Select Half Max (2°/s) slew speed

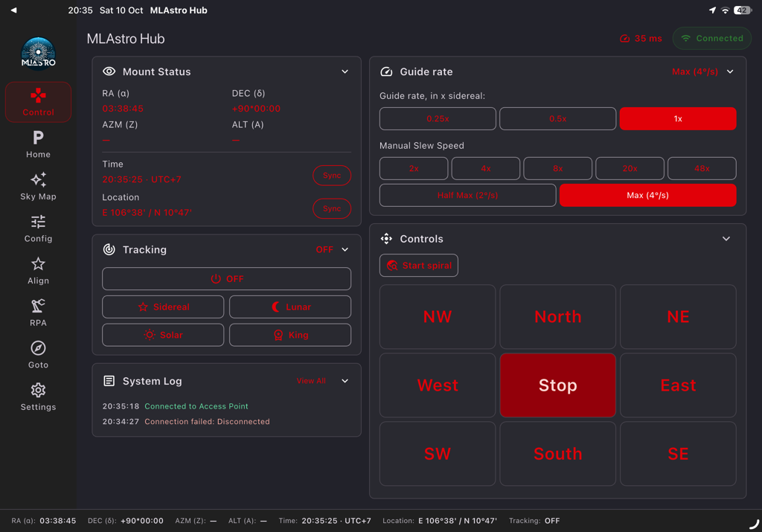467,195
